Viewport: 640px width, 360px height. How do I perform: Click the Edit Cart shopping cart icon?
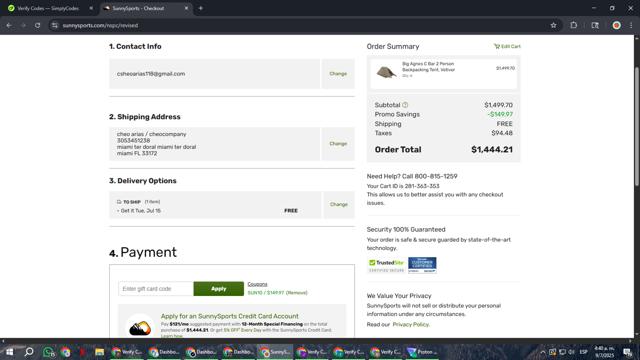click(x=497, y=47)
